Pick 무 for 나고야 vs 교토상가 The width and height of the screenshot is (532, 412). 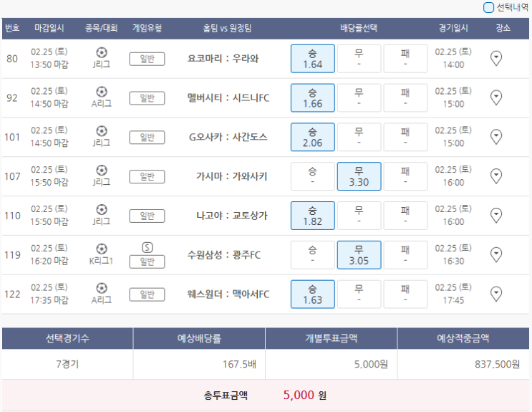(359, 216)
